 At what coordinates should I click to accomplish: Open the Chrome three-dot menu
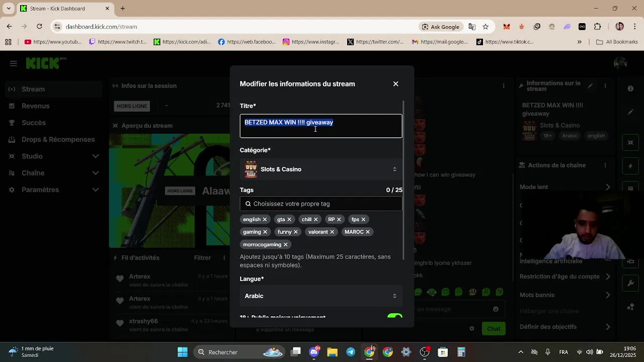[634, 27]
